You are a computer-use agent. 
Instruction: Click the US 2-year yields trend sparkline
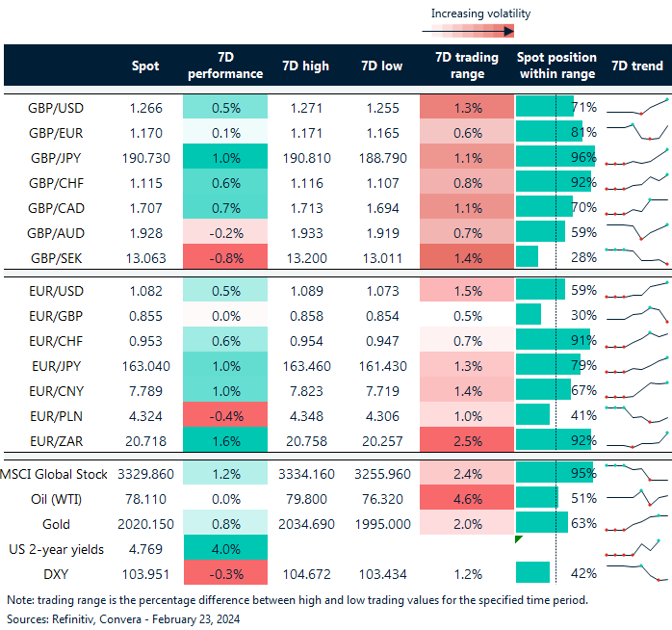point(633,548)
